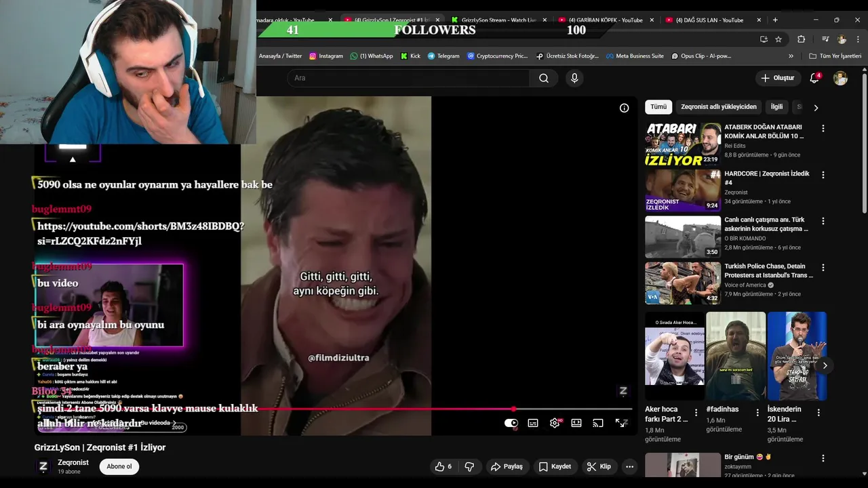Viewport: 868px width, 488px height.
Task: Open more actions menu below video
Action: coord(629,466)
